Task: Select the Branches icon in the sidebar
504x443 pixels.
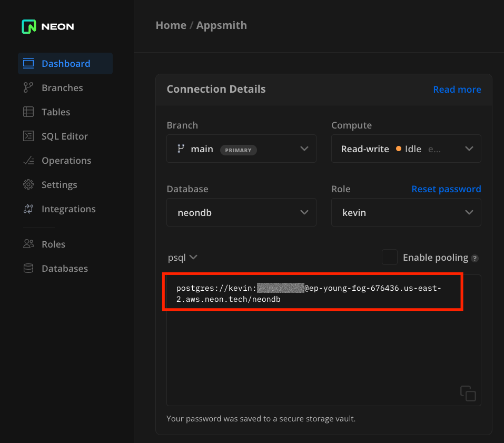Action: pos(28,87)
